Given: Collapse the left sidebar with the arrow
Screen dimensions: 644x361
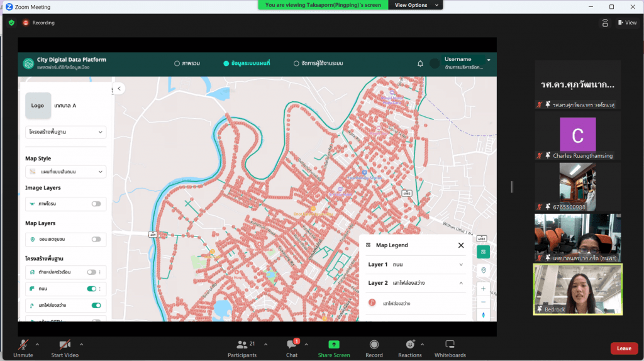Looking at the screenshot, I should (x=119, y=88).
